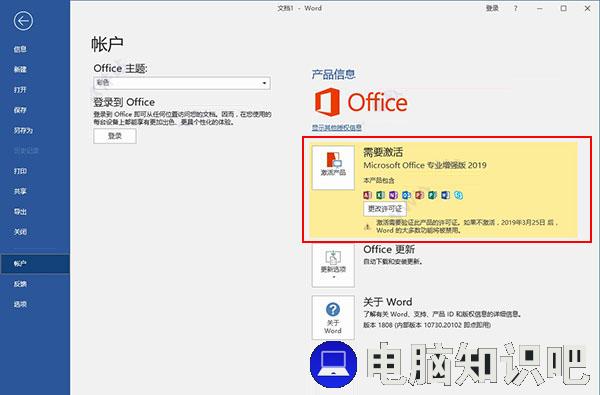Click 保存 in the left sidebar
Image resolution: width=600 pixels, height=395 pixels.
pyautogui.click(x=20, y=110)
